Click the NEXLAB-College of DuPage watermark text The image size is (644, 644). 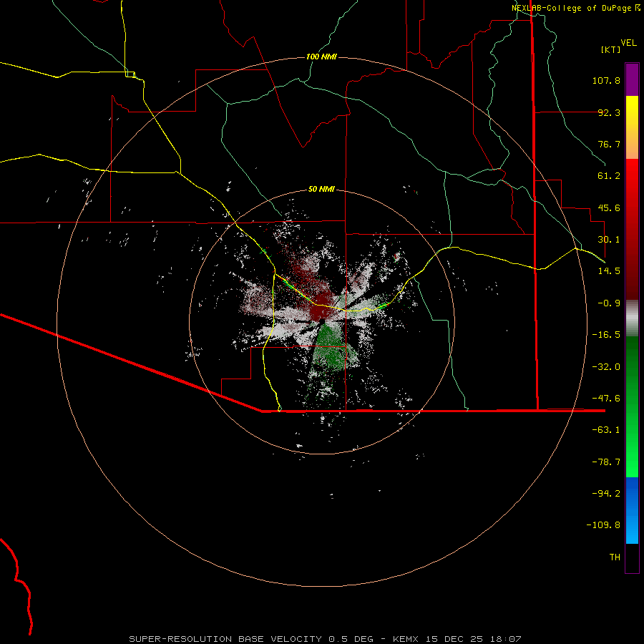point(576,8)
